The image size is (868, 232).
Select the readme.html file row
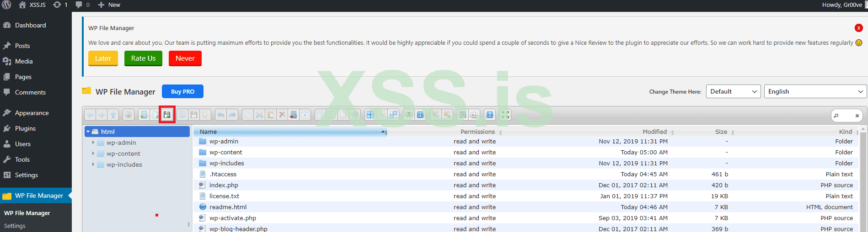[526, 207]
